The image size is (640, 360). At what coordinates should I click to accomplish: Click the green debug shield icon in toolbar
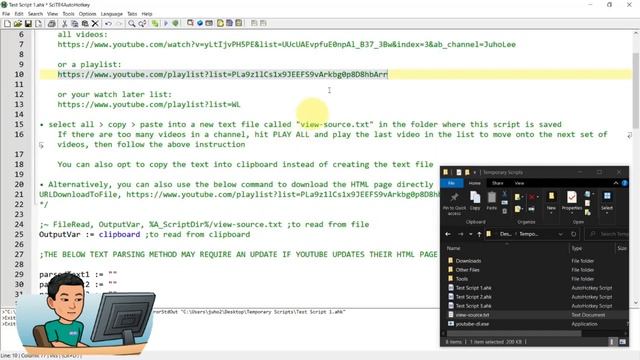[x=176, y=24]
